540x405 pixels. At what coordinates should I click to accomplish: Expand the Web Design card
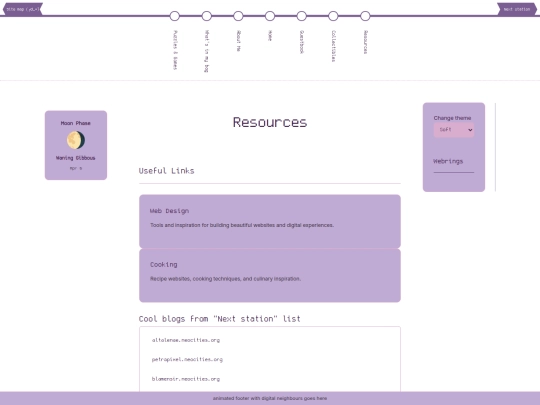click(270, 221)
